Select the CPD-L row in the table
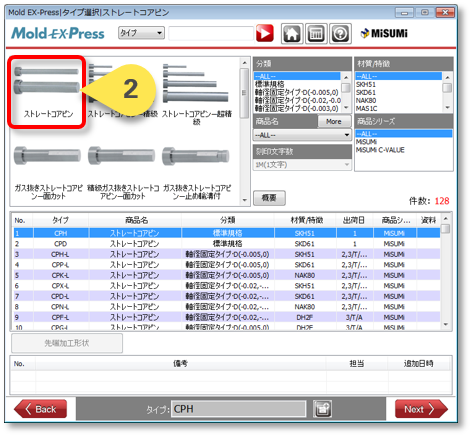 click(x=227, y=296)
